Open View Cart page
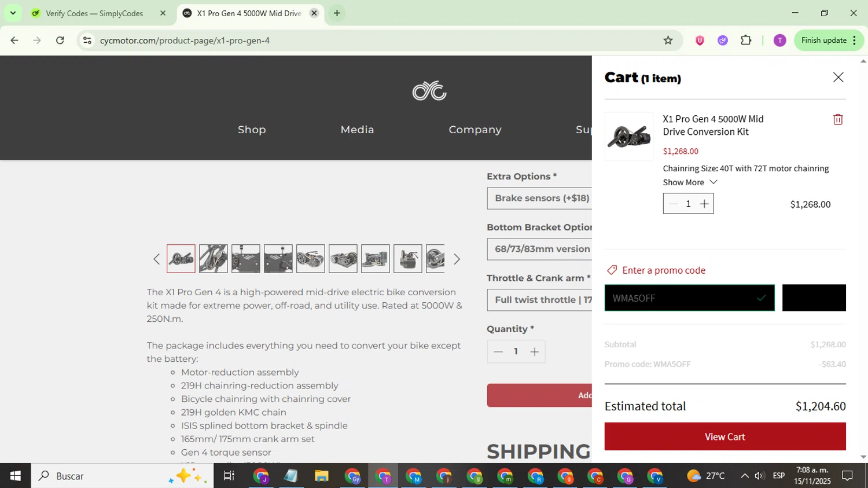Image resolution: width=868 pixels, height=488 pixels. 725,436
